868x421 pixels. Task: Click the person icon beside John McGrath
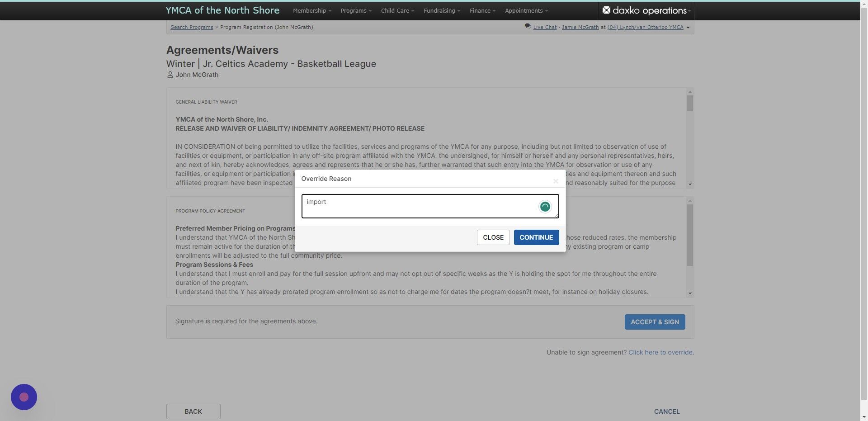[170, 75]
